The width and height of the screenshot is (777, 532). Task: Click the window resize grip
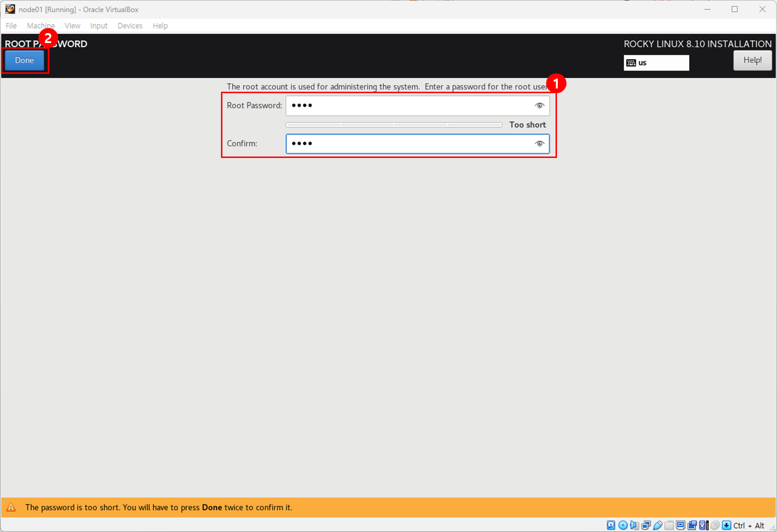tap(772, 527)
